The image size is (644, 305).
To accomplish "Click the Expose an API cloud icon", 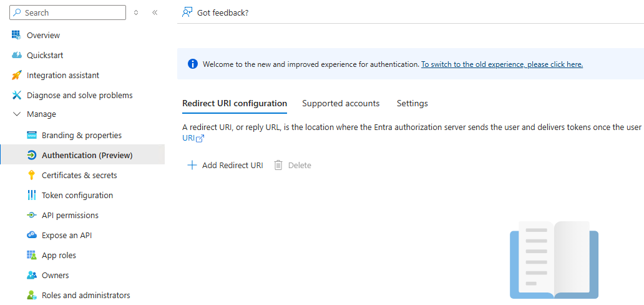I will (32, 236).
